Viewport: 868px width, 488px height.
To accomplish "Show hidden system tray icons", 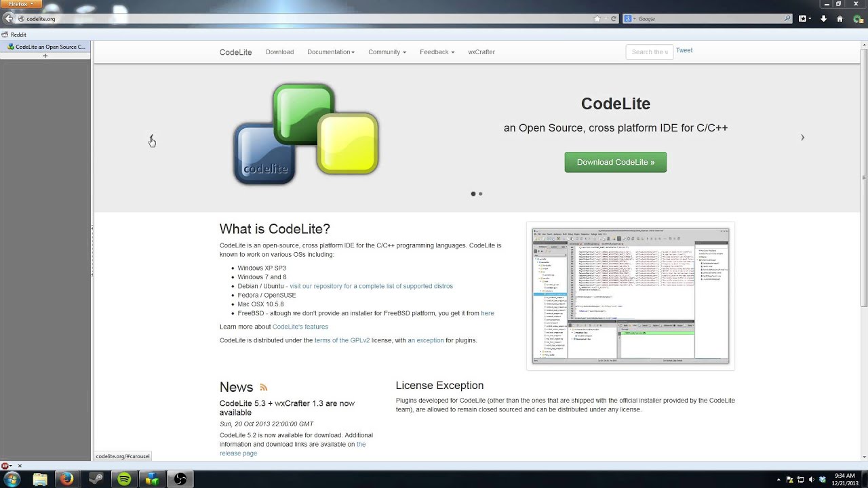I will pyautogui.click(x=778, y=480).
